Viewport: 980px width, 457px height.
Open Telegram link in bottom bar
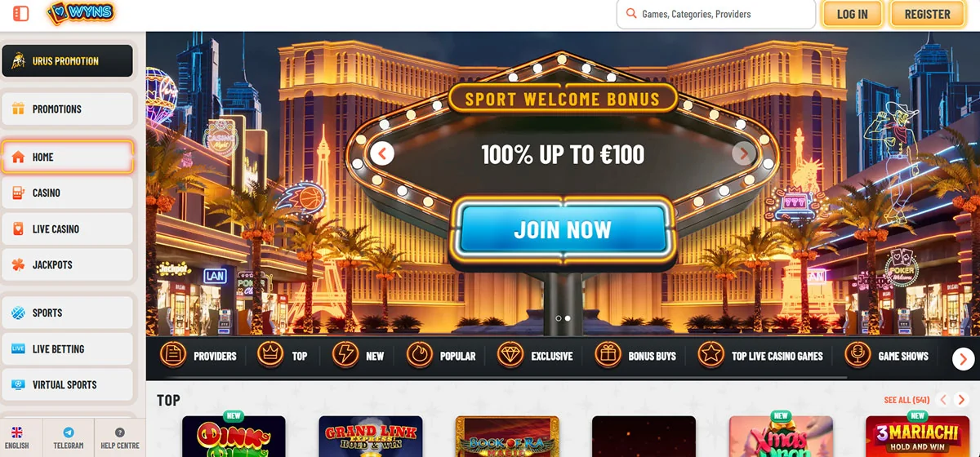(69, 438)
